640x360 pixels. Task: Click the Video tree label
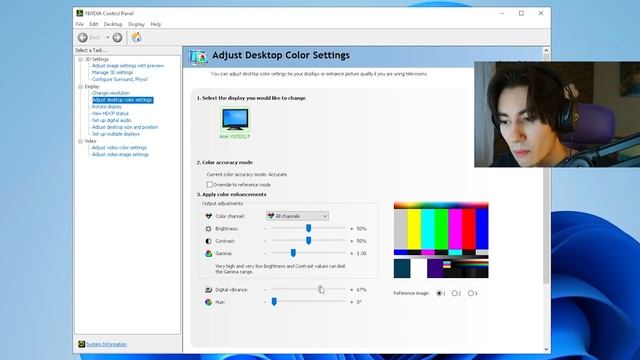click(90, 141)
